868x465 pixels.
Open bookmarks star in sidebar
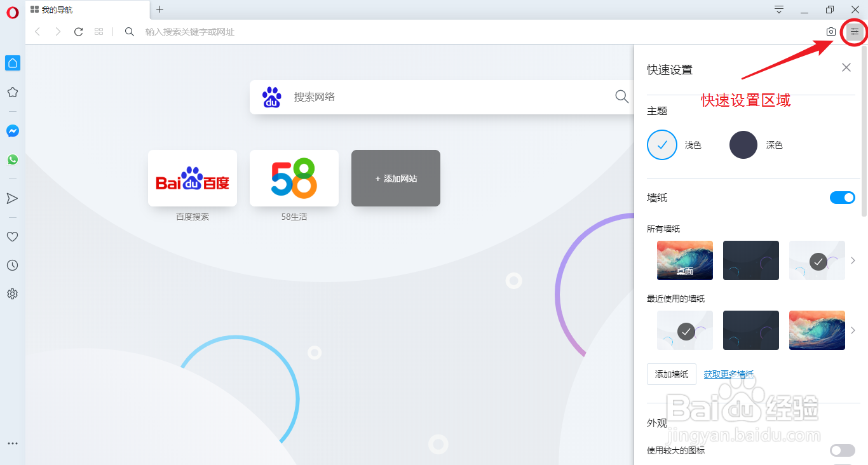pos(12,92)
